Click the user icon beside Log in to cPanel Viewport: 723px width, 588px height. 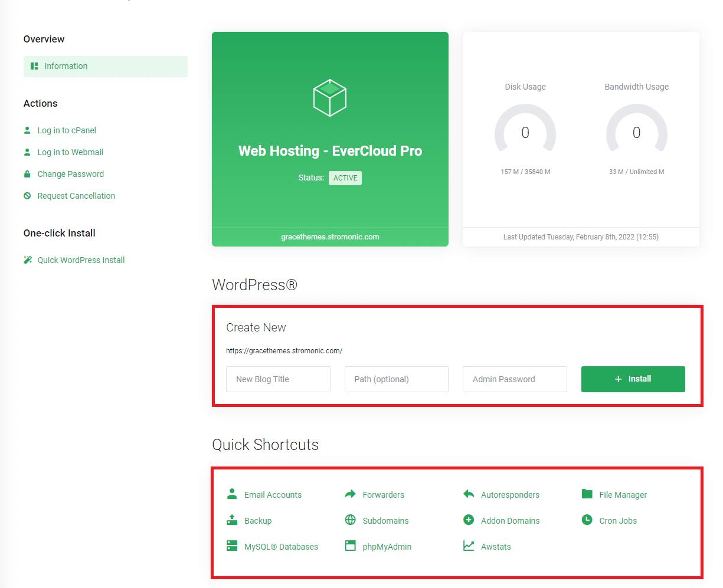(27, 130)
